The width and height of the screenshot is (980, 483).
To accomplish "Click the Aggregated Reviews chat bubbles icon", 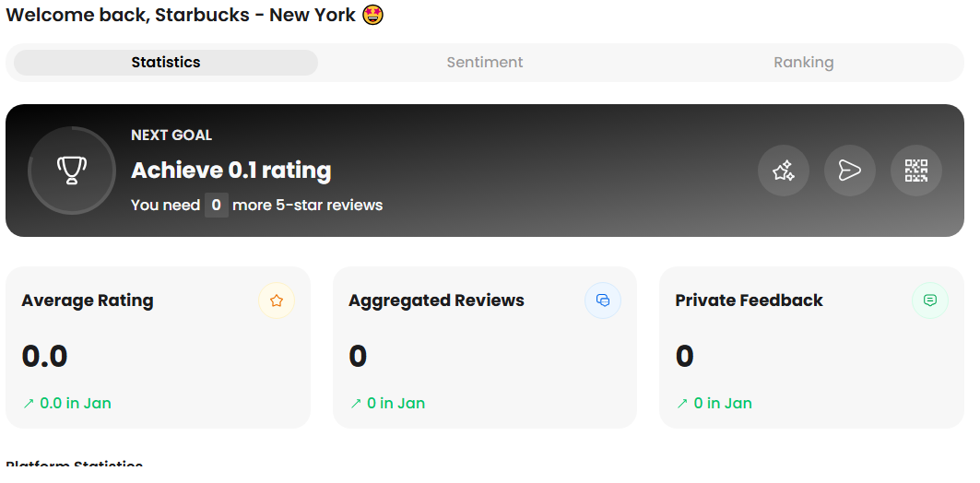I will (x=603, y=300).
